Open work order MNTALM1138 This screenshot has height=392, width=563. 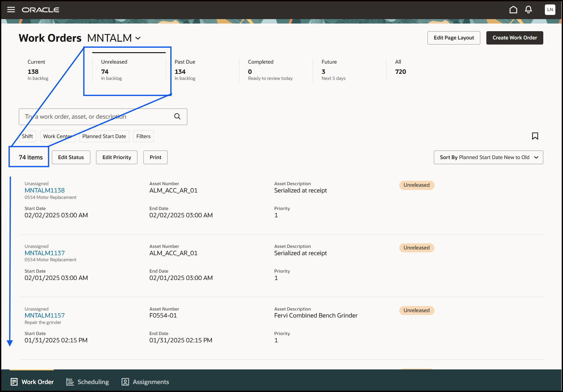click(45, 190)
